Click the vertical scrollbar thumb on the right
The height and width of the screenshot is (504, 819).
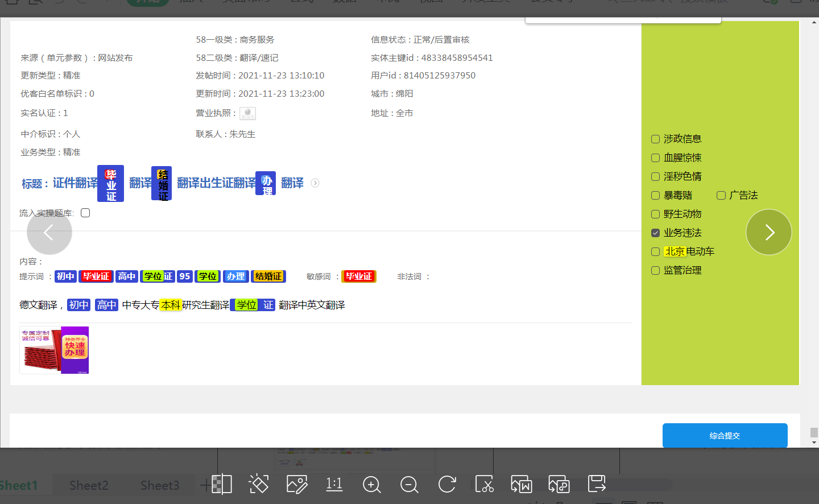pos(814,432)
